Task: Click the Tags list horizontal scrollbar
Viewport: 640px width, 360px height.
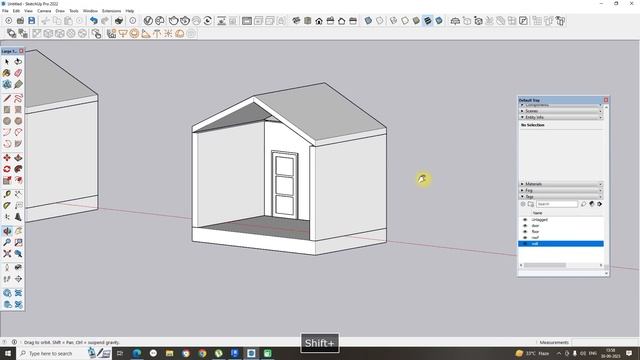Action: pyautogui.click(x=544, y=265)
